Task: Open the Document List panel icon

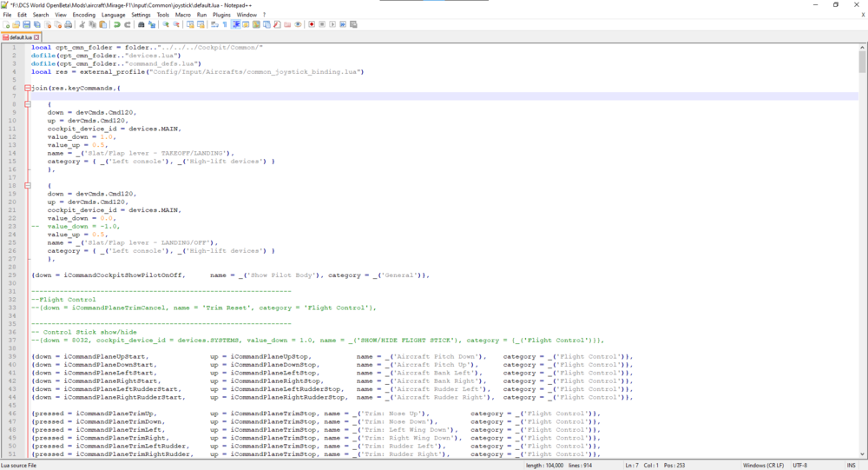Action: click(266, 24)
